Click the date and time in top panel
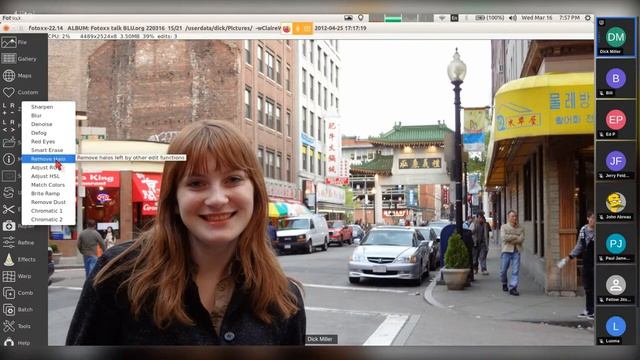The height and width of the screenshot is (360, 640). pos(550,18)
